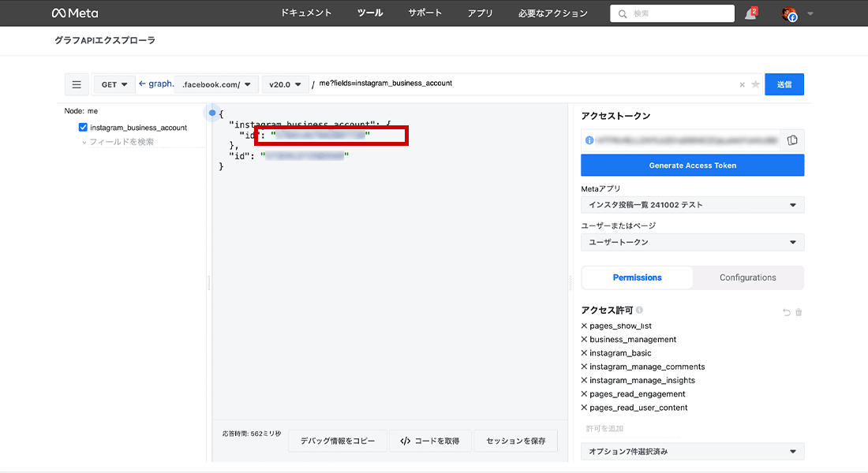Focus the top search field

[672, 13]
